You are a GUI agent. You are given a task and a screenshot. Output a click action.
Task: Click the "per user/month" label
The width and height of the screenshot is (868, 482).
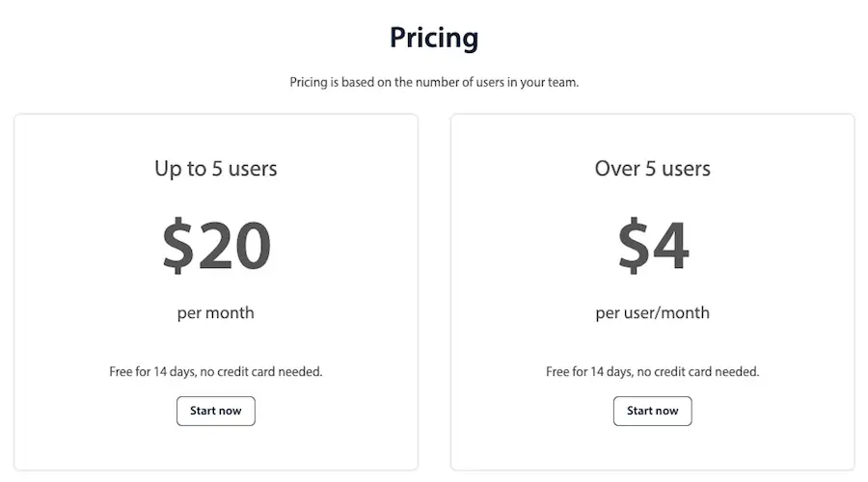point(653,312)
